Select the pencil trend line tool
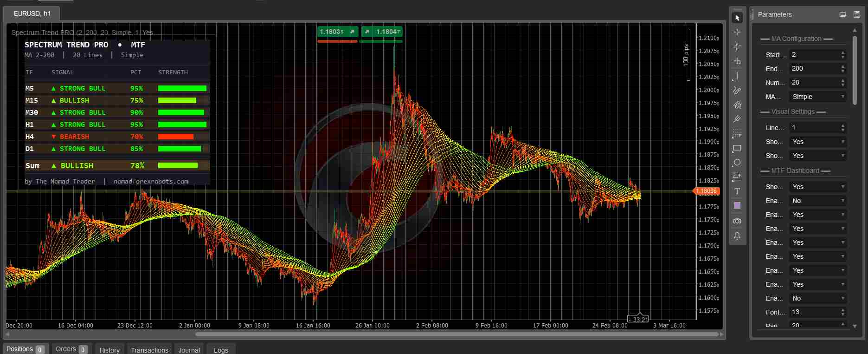The height and width of the screenshot is (354, 868). 737,91
